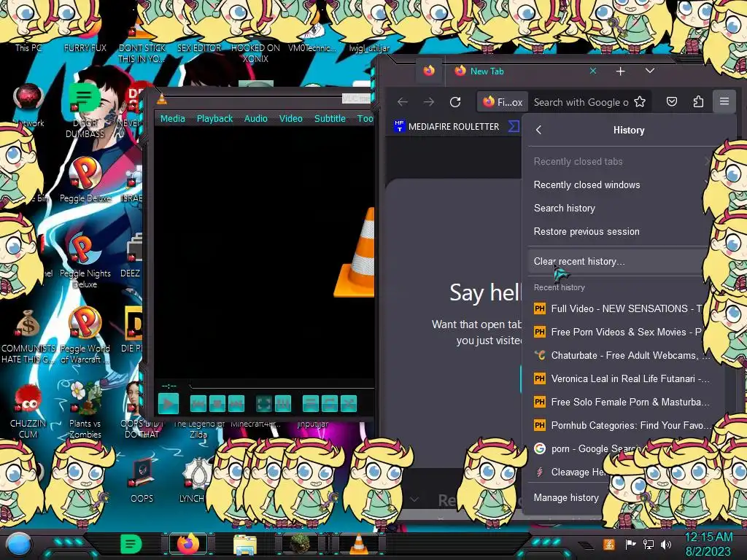Toggle VLC fullscreen mode button
Screen dimensions: 747x560
click(x=264, y=404)
